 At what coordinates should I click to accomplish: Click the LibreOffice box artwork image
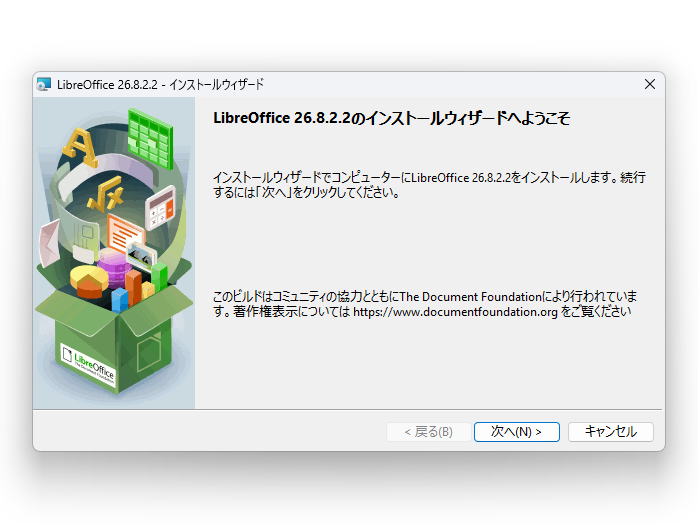click(114, 253)
